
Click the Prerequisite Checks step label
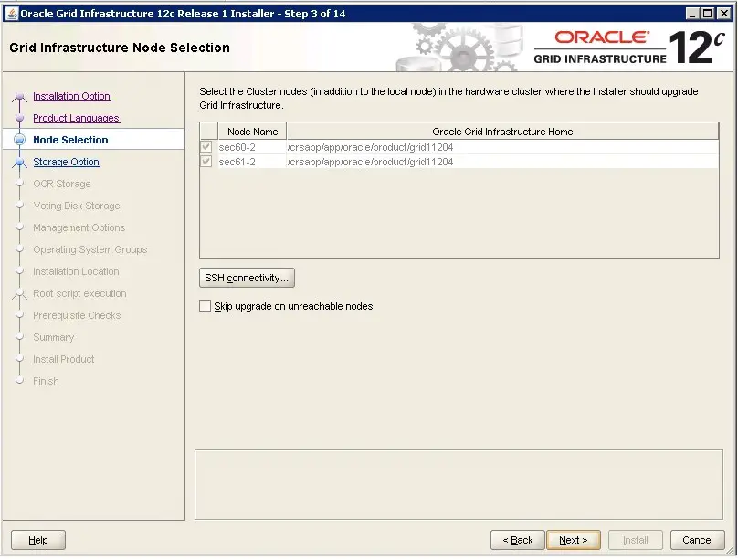77,315
